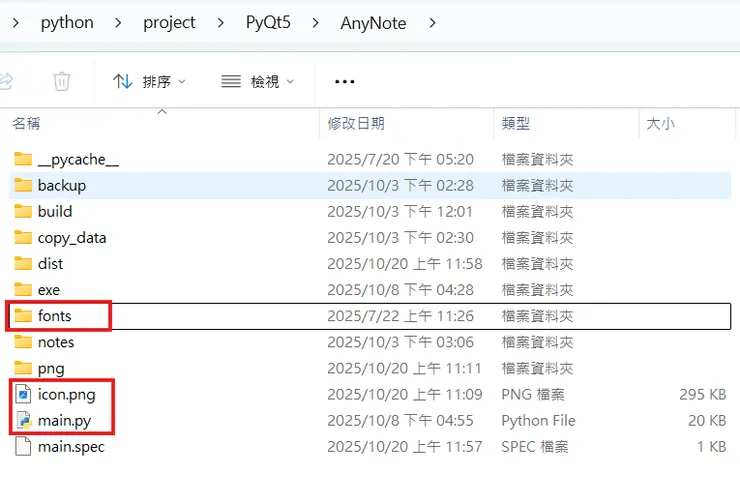Select the exe folder name
This screenshot has width=740, height=504.
tap(49, 290)
